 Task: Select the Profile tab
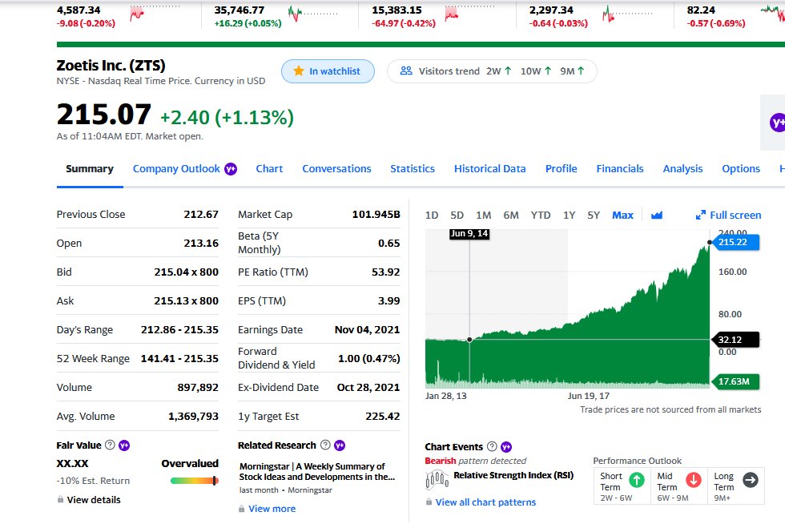tap(561, 169)
